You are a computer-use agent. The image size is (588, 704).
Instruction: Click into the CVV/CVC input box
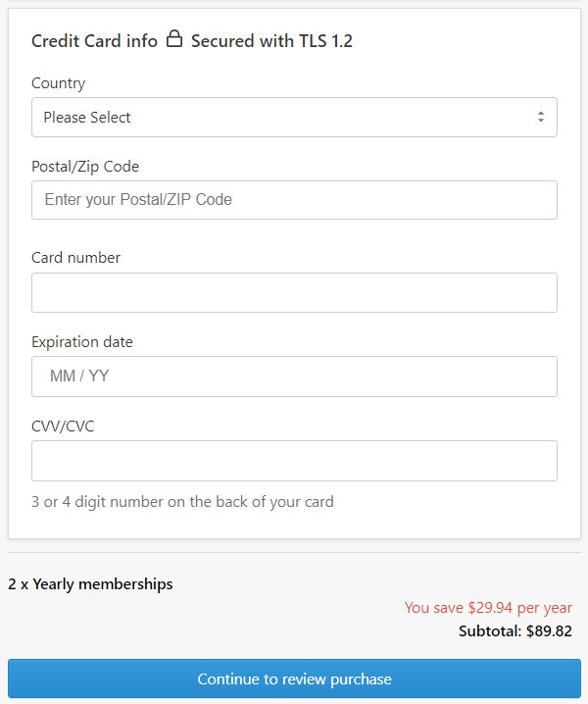[x=294, y=461]
